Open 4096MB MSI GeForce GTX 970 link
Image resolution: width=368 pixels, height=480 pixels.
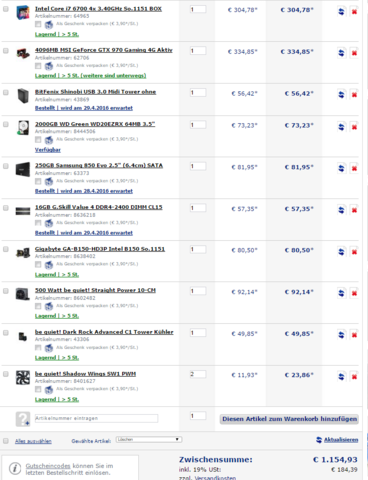point(104,50)
